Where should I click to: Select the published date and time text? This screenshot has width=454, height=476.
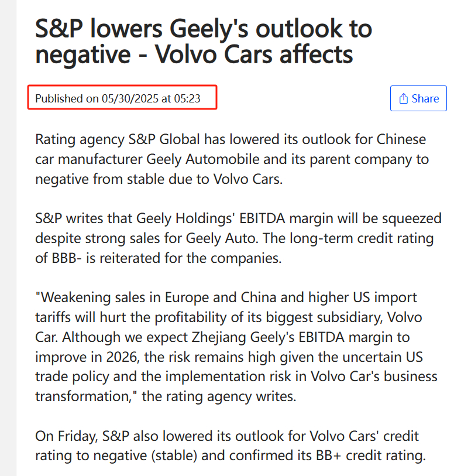tap(118, 99)
